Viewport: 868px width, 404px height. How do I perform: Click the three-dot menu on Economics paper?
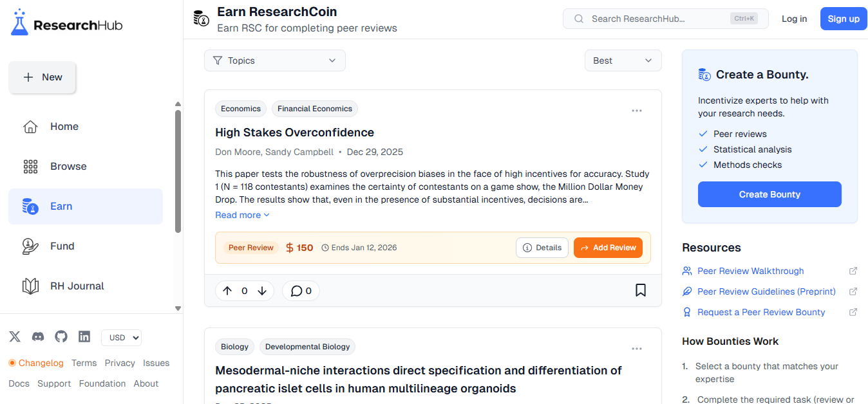(636, 111)
